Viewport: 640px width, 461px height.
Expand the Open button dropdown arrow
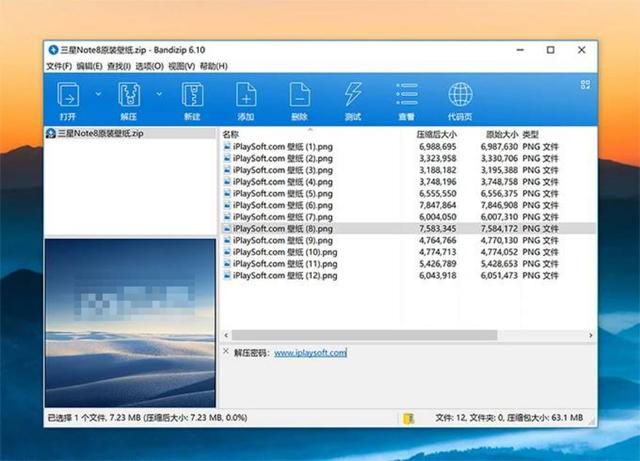(98, 94)
